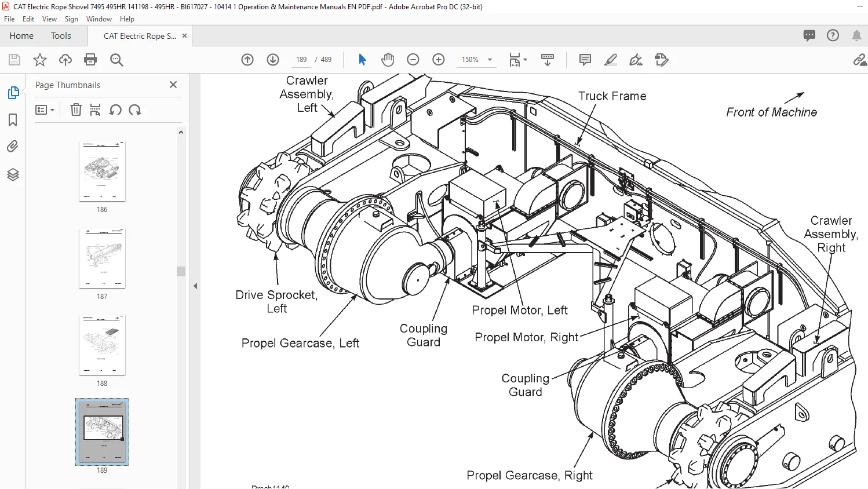Click the thumbnails panel scroll up arrow
This screenshot has width=868, height=489.
181,132
